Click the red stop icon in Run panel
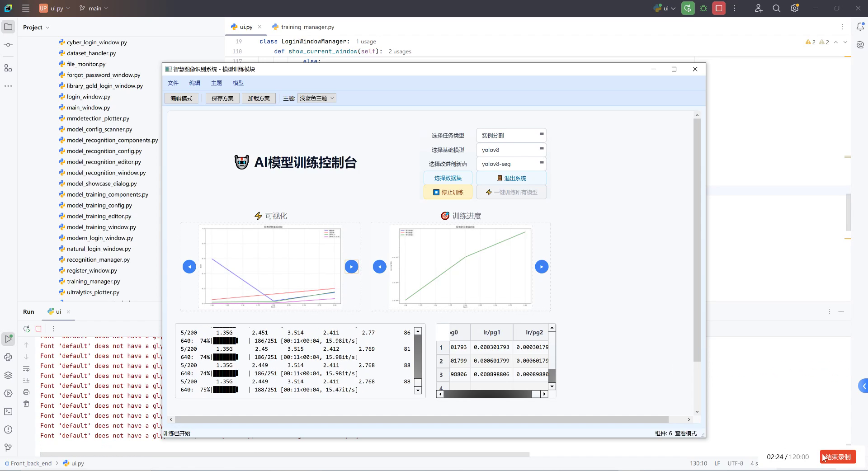This screenshot has width=868, height=471. pos(38,329)
